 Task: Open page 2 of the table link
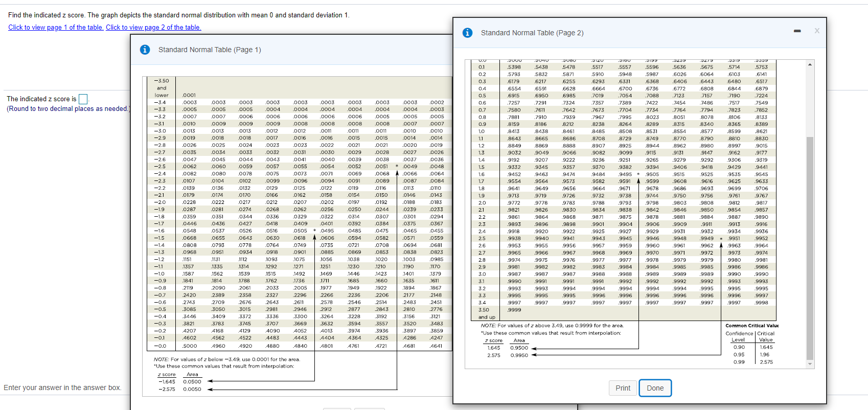click(153, 28)
